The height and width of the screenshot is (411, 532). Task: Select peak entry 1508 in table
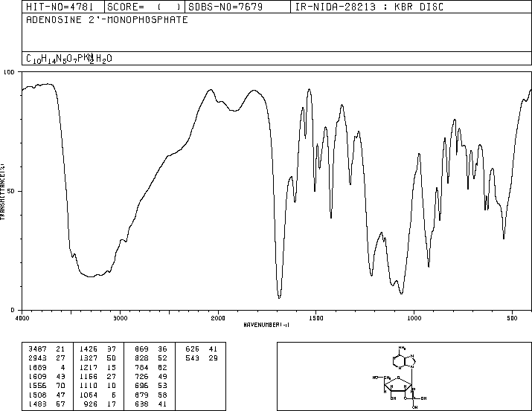[x=47, y=395]
